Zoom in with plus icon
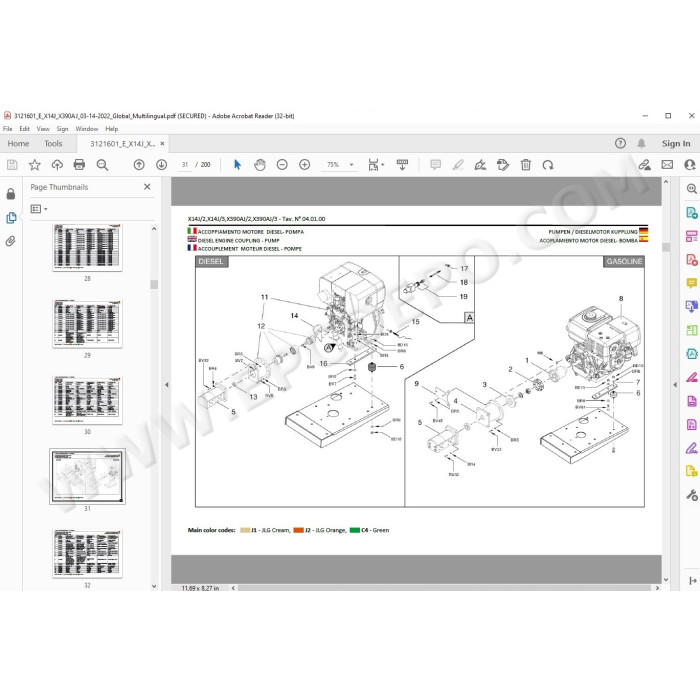 (304, 165)
